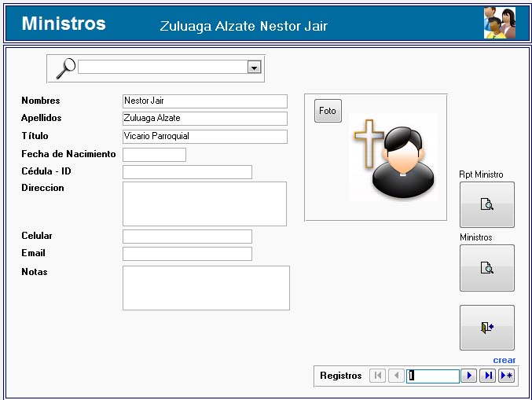532x400 pixels.
Task: Click the Título field with Vicario Parroquial
Action: (x=205, y=137)
